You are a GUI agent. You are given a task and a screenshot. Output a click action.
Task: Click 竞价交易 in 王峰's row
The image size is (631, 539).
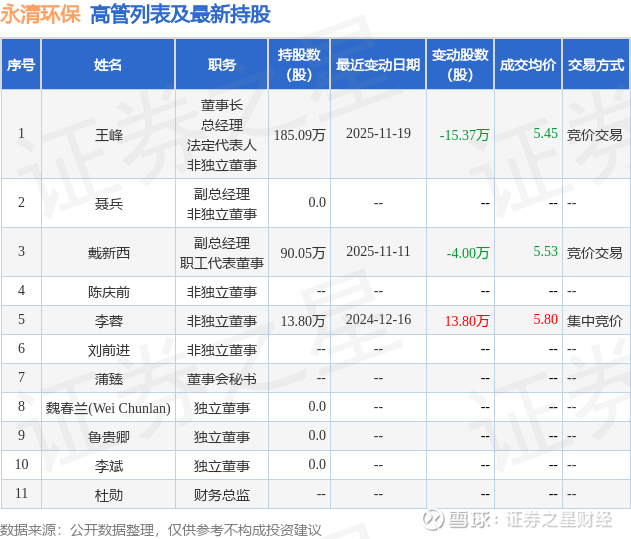point(594,135)
